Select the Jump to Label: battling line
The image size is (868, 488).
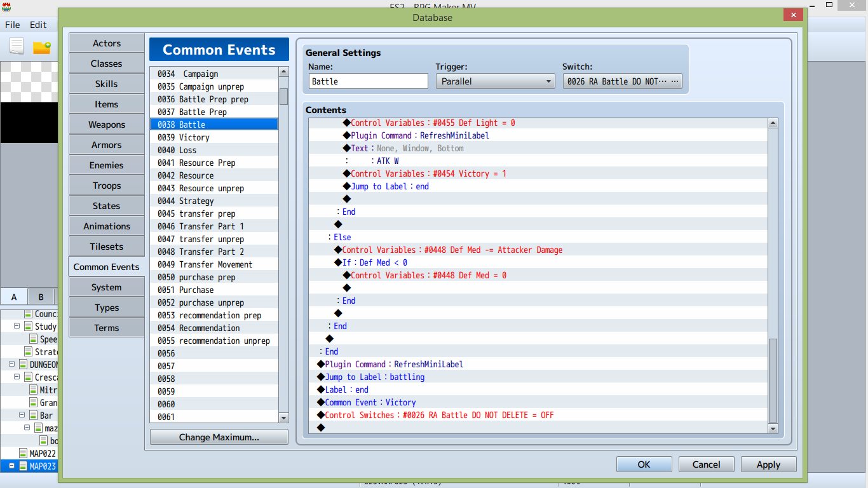pos(538,377)
